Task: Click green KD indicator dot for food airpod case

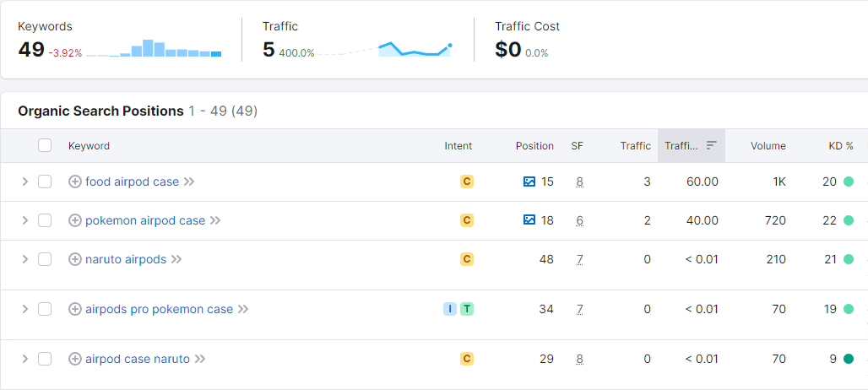Action: point(848,181)
